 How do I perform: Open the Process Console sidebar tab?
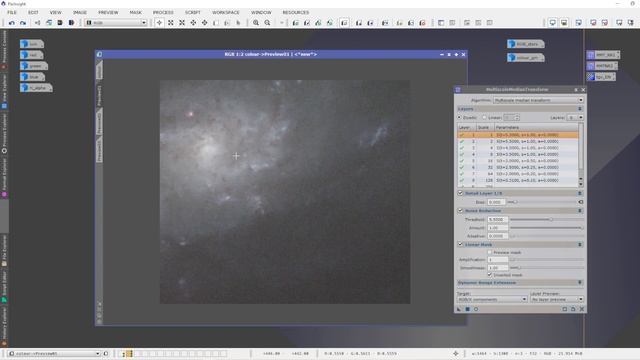click(x=4, y=49)
